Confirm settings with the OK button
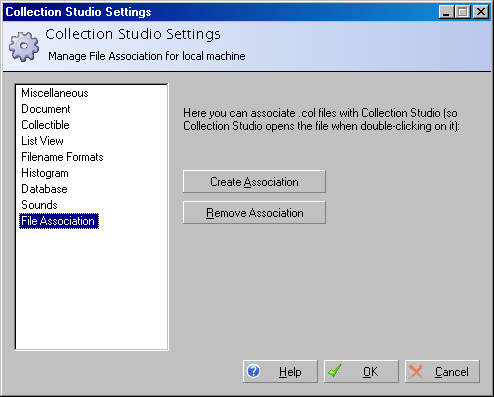The width and height of the screenshot is (494, 397). [x=361, y=371]
